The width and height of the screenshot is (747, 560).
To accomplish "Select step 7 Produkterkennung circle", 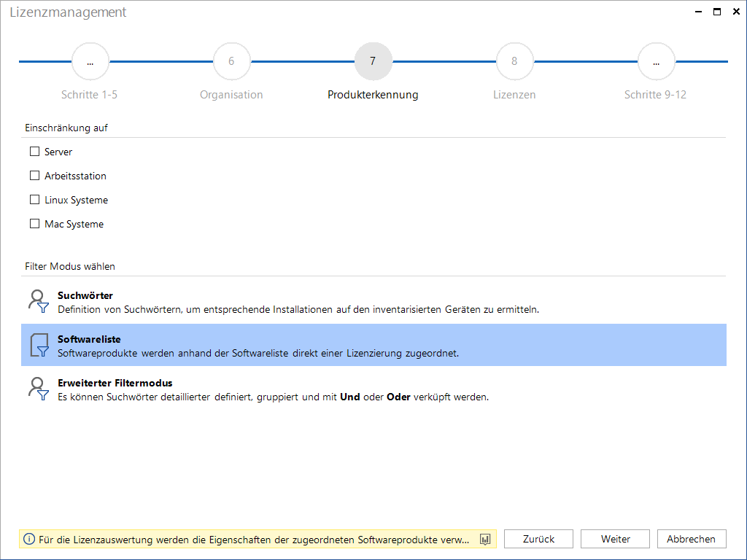I will [x=373, y=61].
